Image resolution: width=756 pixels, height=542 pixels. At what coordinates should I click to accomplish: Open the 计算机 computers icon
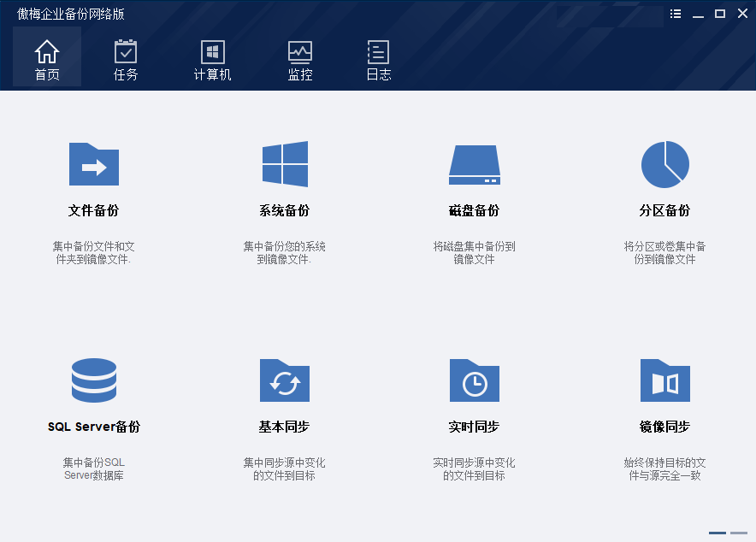pos(212,51)
